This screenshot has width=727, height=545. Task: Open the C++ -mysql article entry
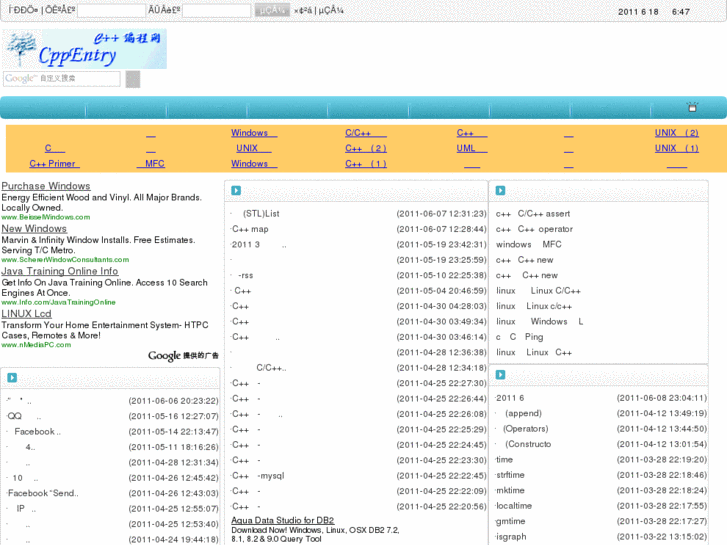coord(258,476)
